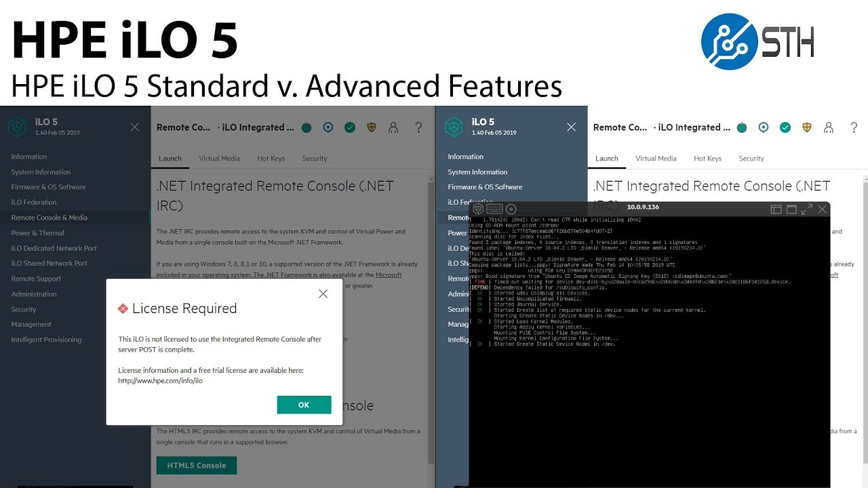Screen dimensions: 868x488
Task: Open the user account icon in left iLO header
Action: [393, 127]
